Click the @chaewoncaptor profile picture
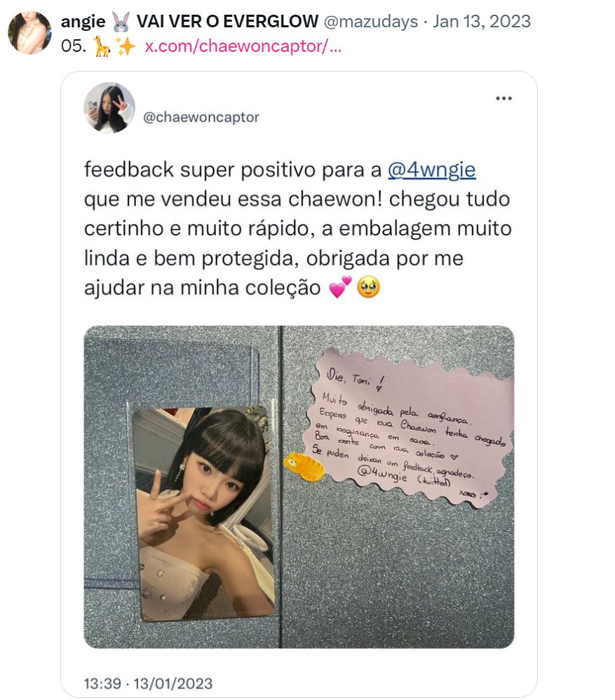The height and width of the screenshot is (700, 615). pyautogui.click(x=109, y=107)
